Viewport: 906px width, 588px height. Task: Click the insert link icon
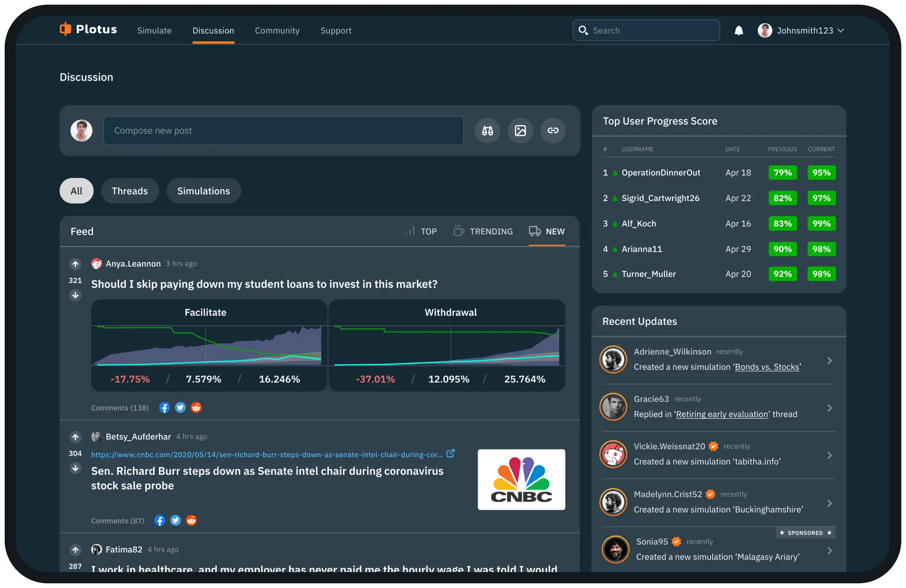pos(553,130)
